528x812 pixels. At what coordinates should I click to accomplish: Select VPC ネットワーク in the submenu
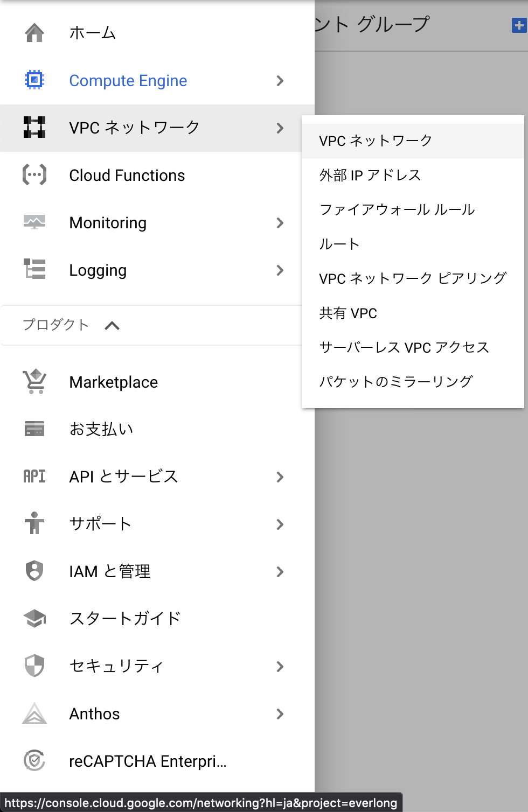coord(413,141)
